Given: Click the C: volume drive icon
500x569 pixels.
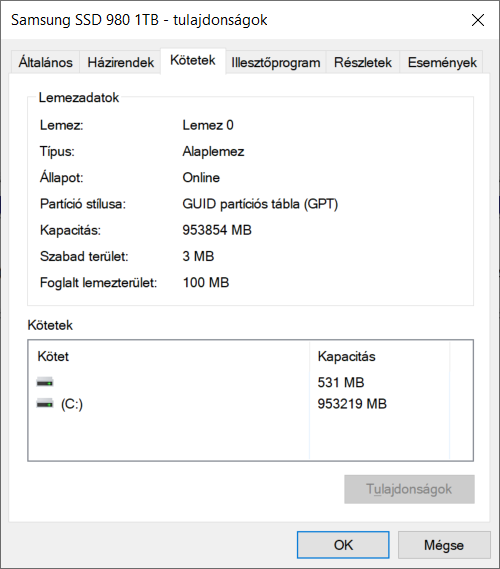Looking at the screenshot, I should [45, 403].
